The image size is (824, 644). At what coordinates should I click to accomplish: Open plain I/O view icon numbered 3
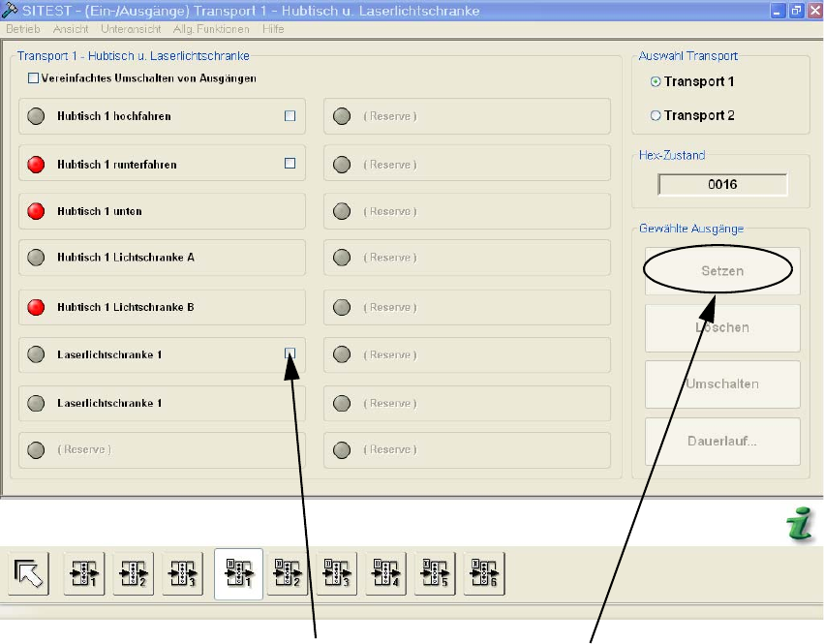(x=182, y=573)
